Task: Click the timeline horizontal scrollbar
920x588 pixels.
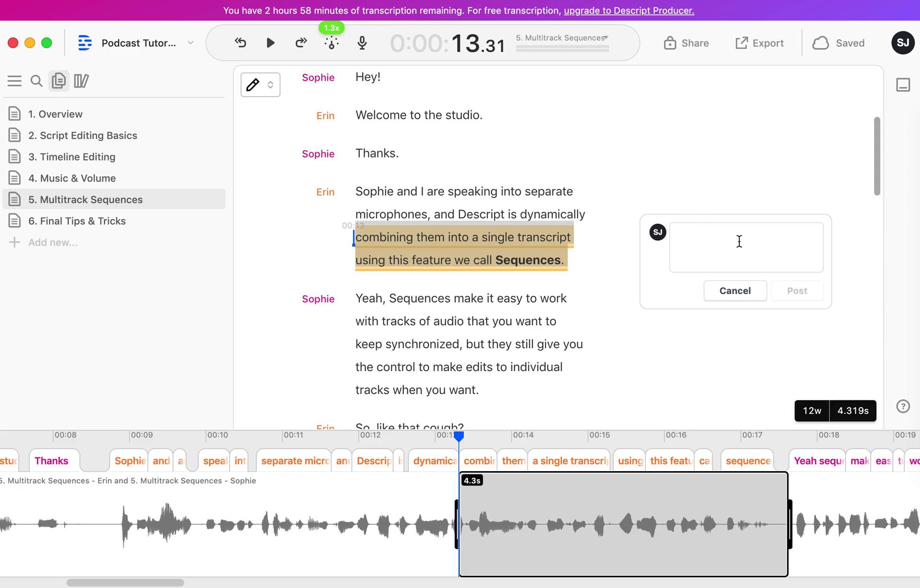Action: coord(125,583)
